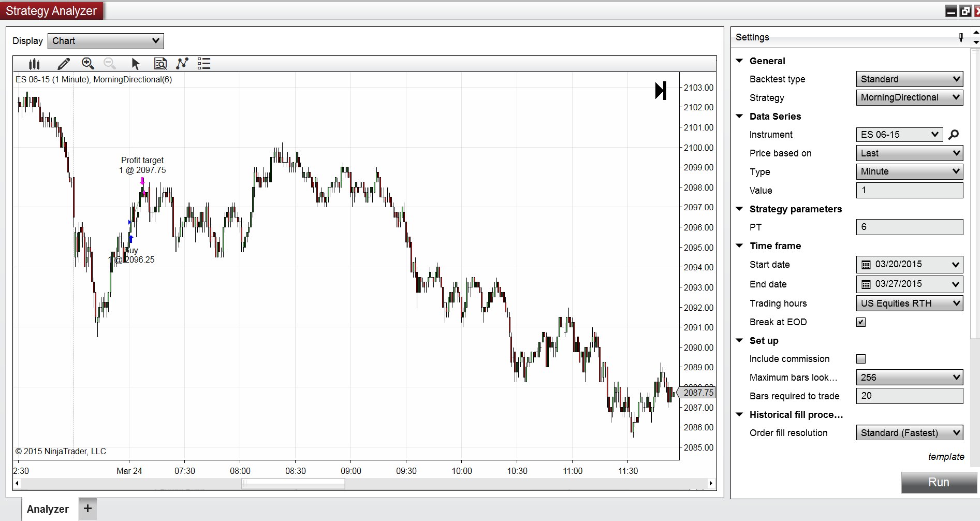Click the Strategy Analyzer title
The height and width of the screenshot is (521, 980).
pyautogui.click(x=51, y=11)
